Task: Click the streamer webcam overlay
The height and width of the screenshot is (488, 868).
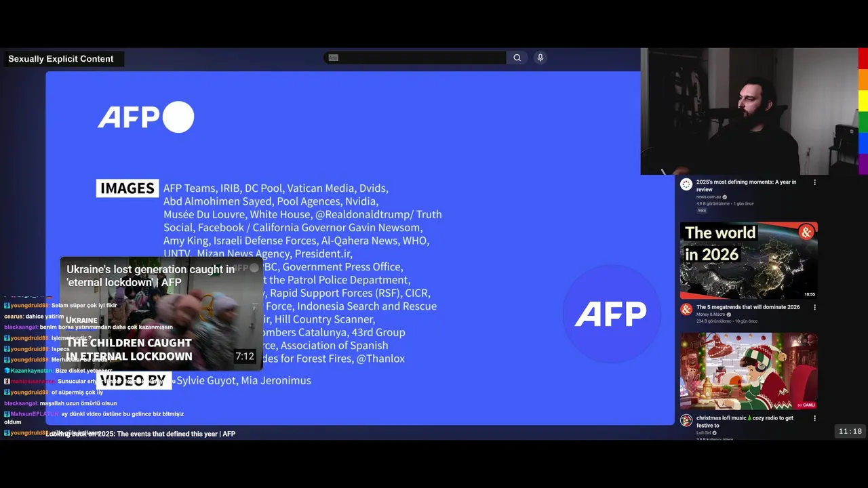Action: (749, 111)
